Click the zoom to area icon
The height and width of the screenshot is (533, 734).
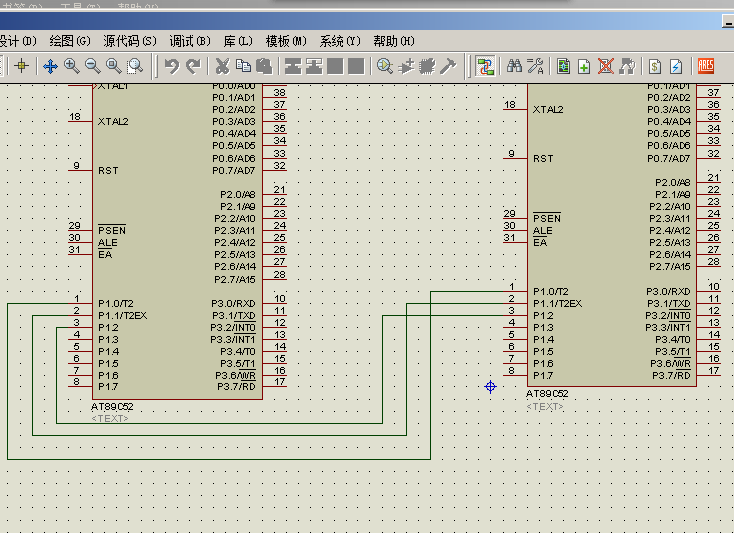[x=135, y=66]
